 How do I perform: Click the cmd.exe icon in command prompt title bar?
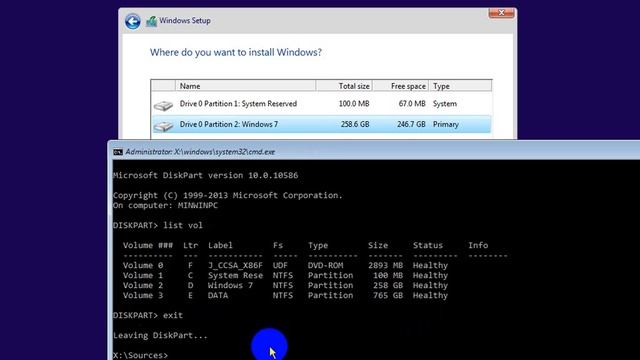click(x=118, y=152)
